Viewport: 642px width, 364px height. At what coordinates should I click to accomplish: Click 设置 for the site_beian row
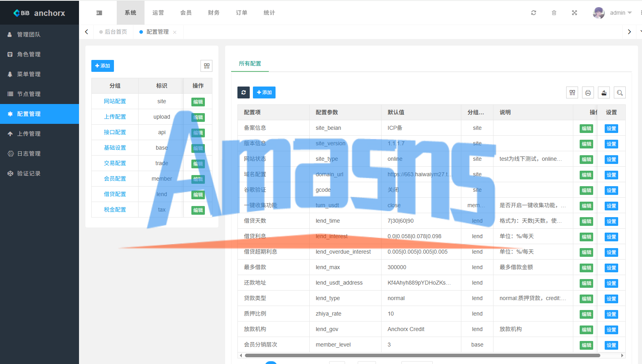click(x=611, y=128)
